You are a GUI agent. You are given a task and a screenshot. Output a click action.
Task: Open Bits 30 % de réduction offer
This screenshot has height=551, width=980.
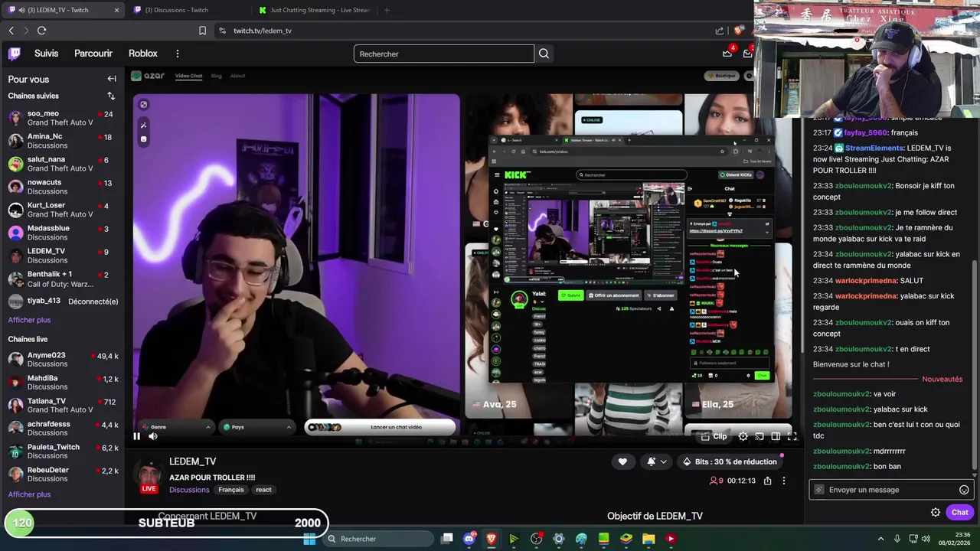click(729, 461)
